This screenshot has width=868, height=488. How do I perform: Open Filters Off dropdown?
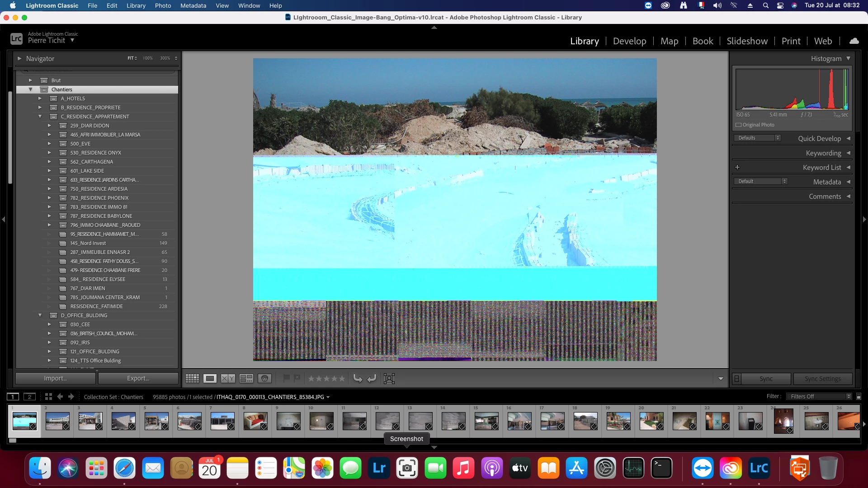click(x=818, y=397)
